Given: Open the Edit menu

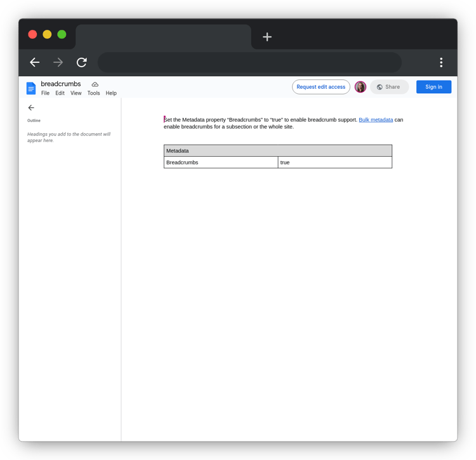Looking at the screenshot, I should click(60, 93).
